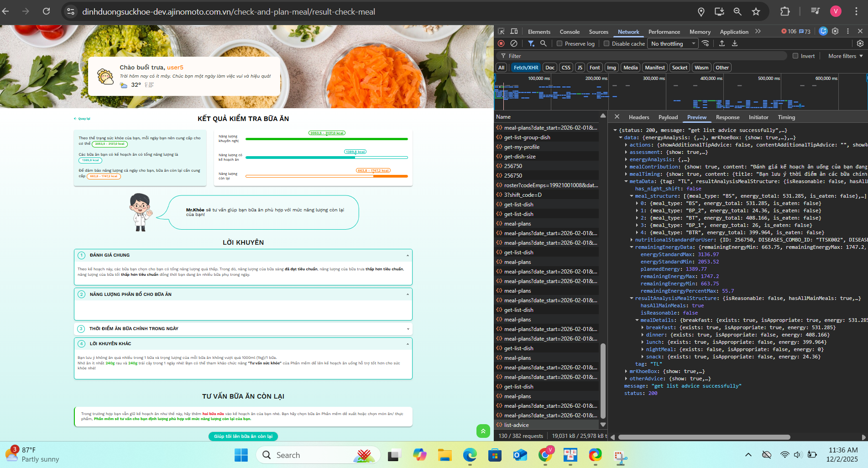868x468 pixels.
Task: Expand the energyAnalysis node in preview
Action: pos(626,159)
